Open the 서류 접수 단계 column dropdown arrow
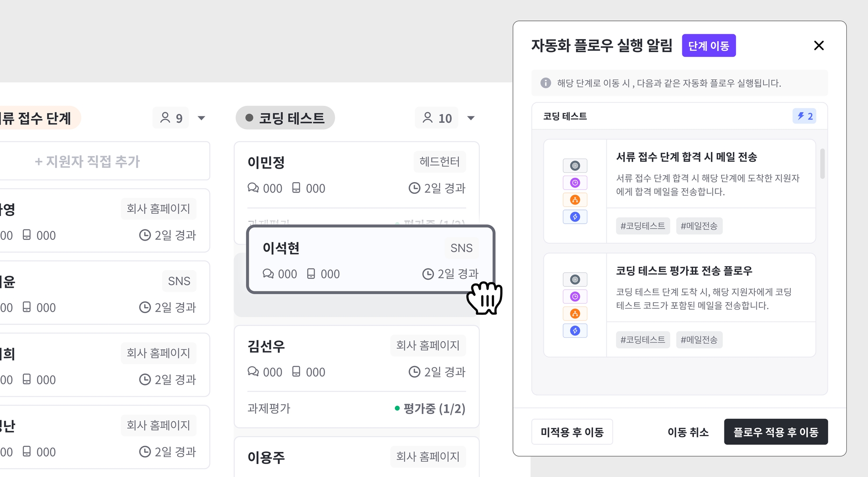 point(201,118)
